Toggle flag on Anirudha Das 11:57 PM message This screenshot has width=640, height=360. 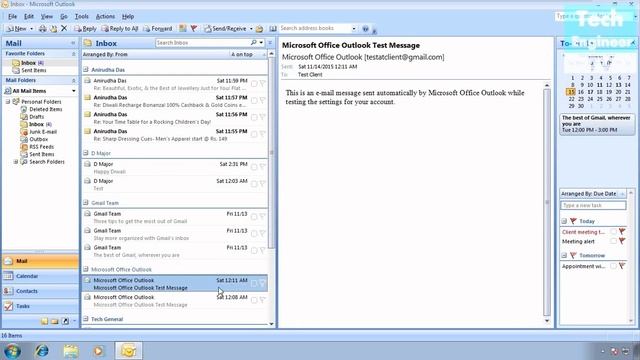[x=262, y=100]
